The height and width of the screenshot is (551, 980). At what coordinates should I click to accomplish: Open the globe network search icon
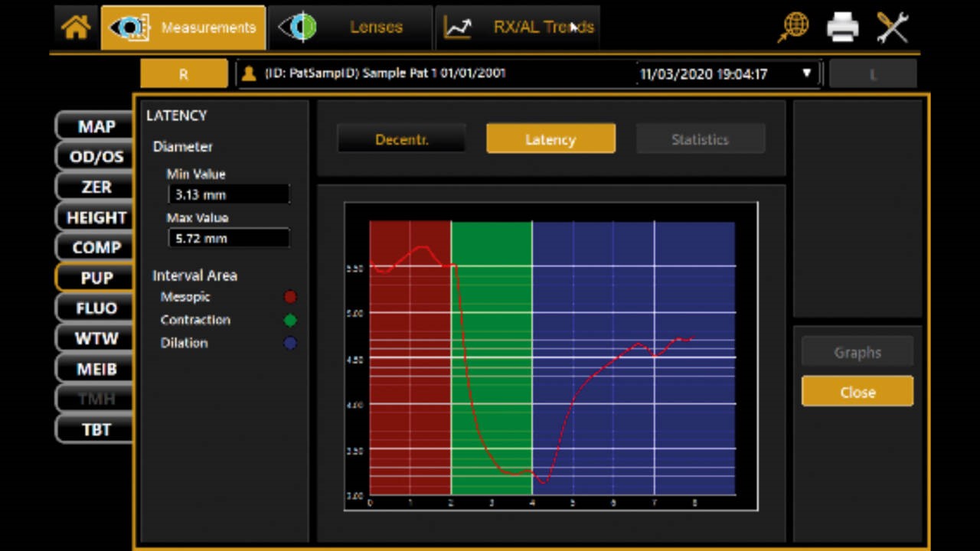793,28
